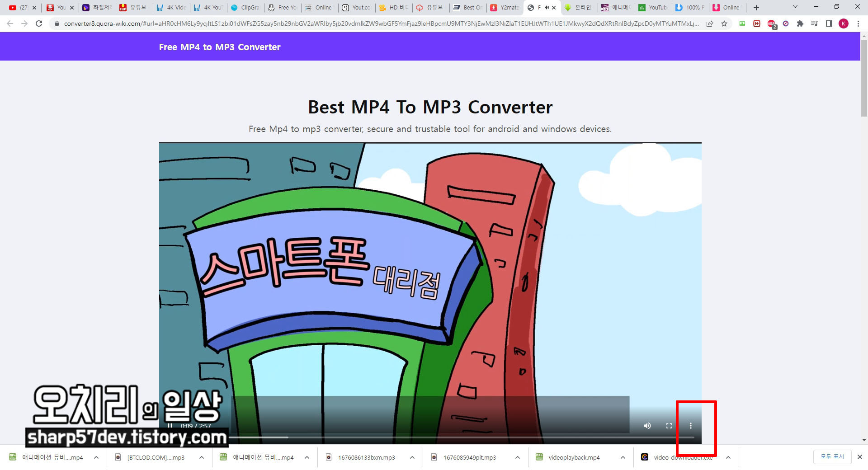Switch to the Yout.co tab
868x470 pixels.
pos(357,8)
